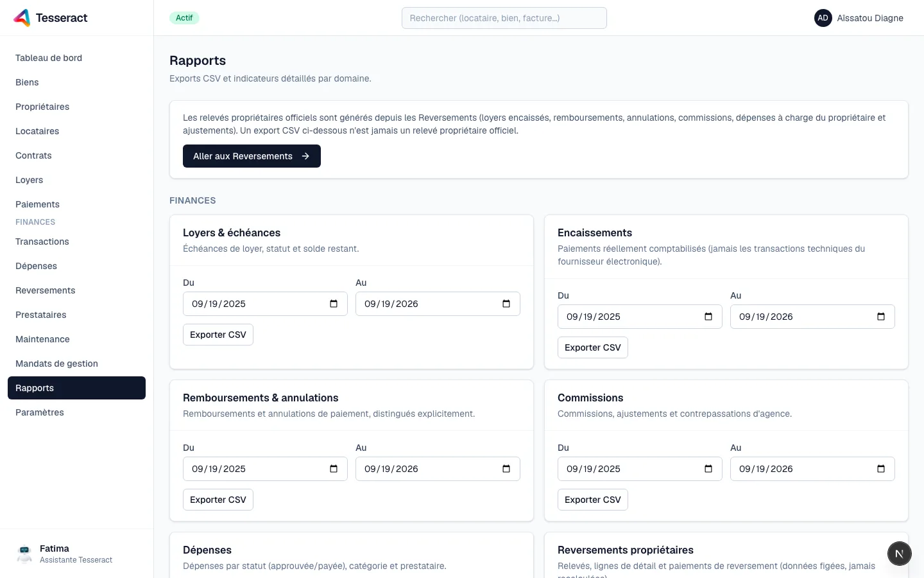
Task: Click the Encaissements card title
Action: (x=595, y=232)
